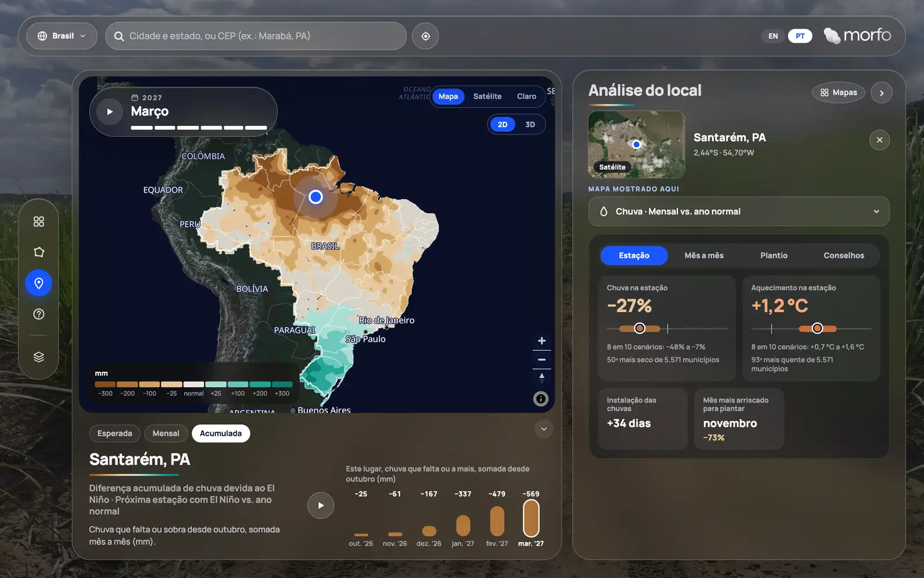Switch map view to 2D
The height and width of the screenshot is (578, 924).
click(x=502, y=124)
